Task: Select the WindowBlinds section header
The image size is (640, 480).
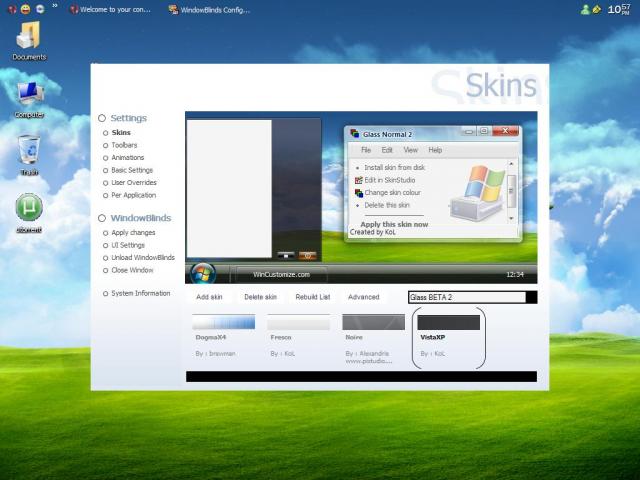Action: pyautogui.click(x=141, y=218)
